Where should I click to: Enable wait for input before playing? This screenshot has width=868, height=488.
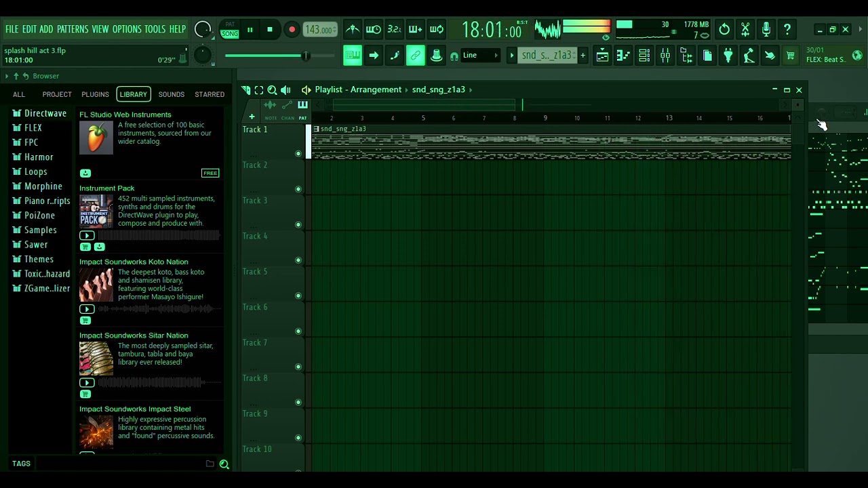pos(374,29)
